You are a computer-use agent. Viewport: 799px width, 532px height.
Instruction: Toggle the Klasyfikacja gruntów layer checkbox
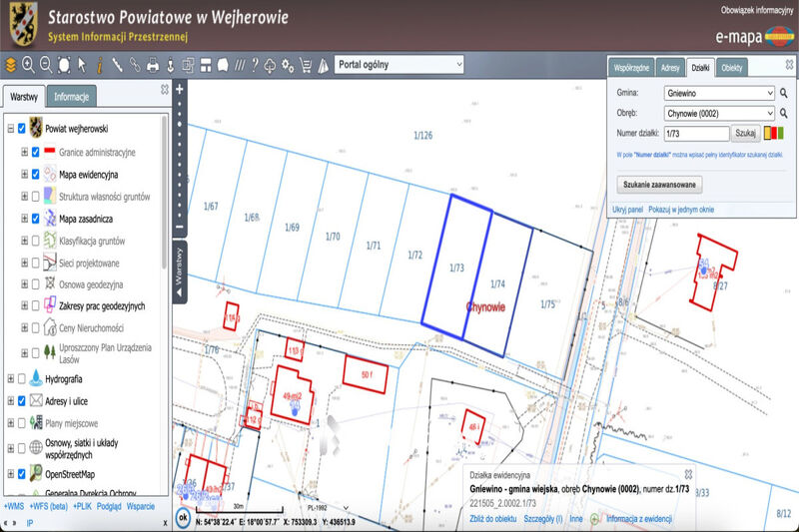tap(35, 241)
